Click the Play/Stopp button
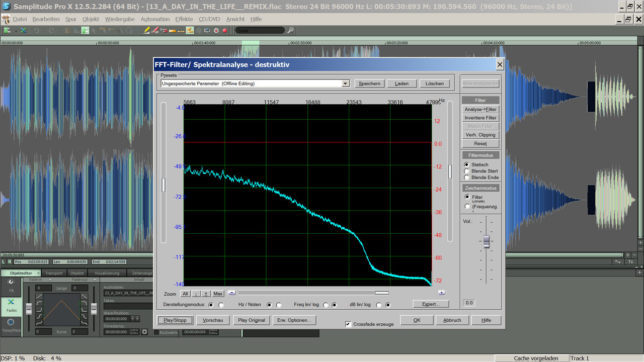Screen dimensions: 644x362 tap(175, 320)
